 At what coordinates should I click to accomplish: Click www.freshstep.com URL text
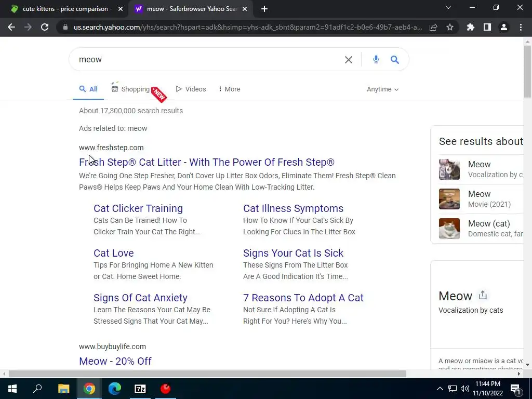click(111, 148)
